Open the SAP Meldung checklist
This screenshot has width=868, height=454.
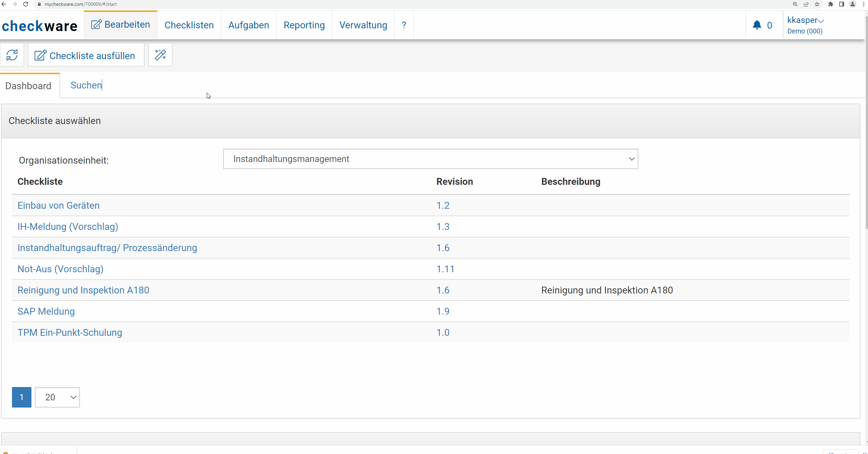click(x=46, y=311)
